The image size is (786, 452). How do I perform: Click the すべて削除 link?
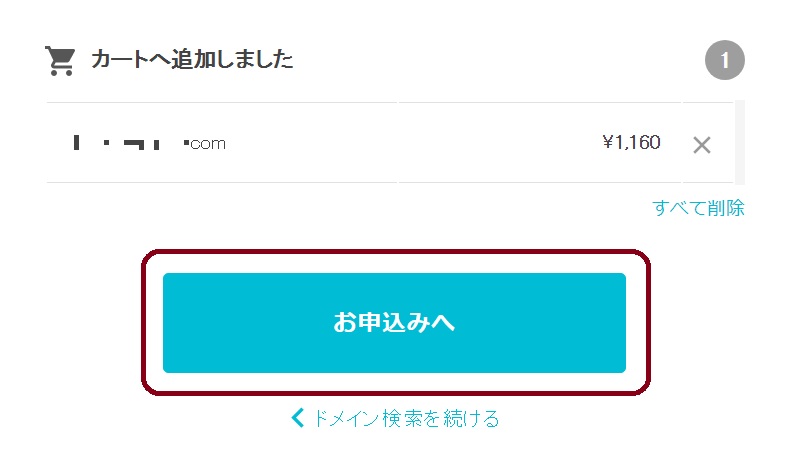point(698,207)
